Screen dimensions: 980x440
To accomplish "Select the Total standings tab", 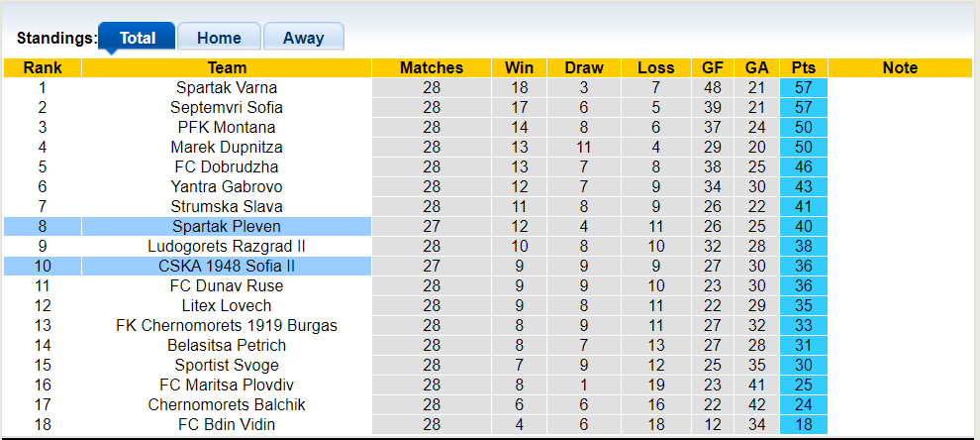I will click(x=138, y=38).
